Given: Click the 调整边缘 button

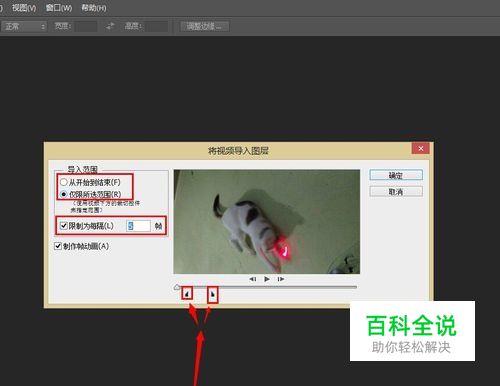Looking at the screenshot, I should (x=204, y=26).
